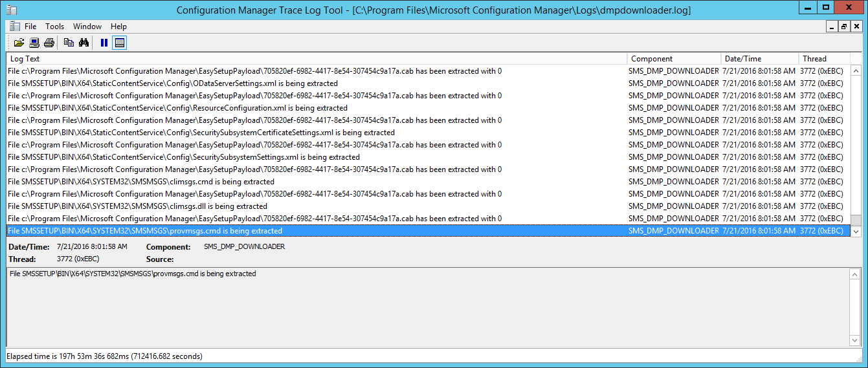Toggle the Show/Hide Details pane icon

pos(119,43)
